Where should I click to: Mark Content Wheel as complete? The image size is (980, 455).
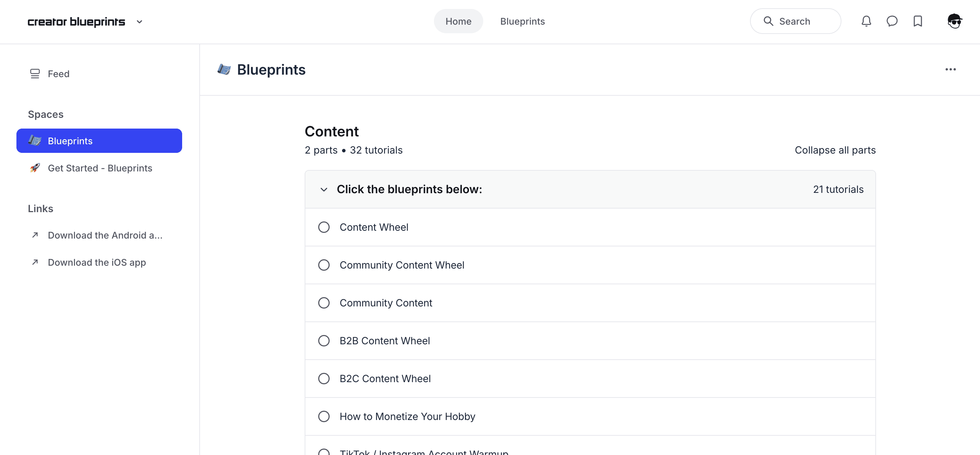point(324,227)
